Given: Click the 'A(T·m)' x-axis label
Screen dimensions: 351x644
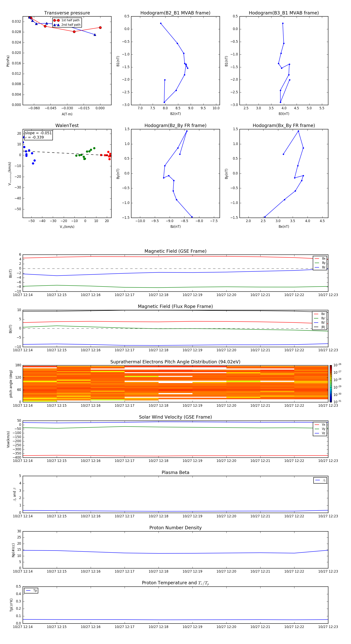Looking at the screenshot, I should point(67,114).
